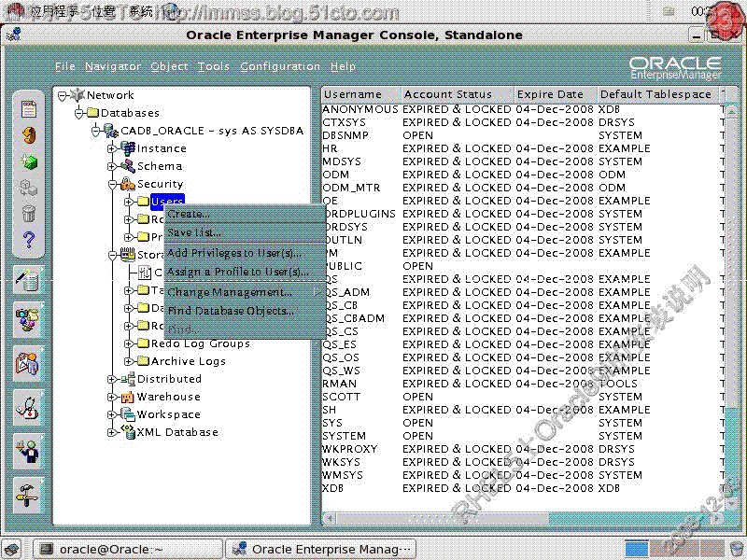The image size is (747, 560).
Task: Collapse the CADB_ORACLE database node
Action: [96, 131]
